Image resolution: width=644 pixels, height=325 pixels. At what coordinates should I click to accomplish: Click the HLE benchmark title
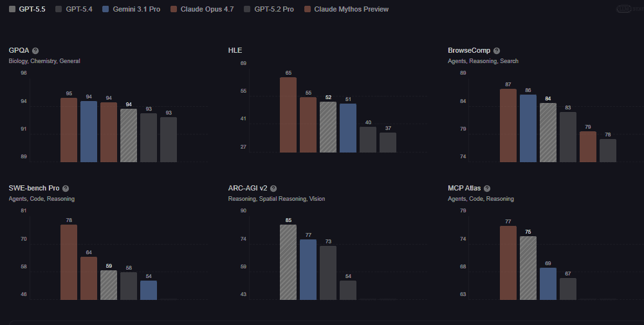coord(234,50)
